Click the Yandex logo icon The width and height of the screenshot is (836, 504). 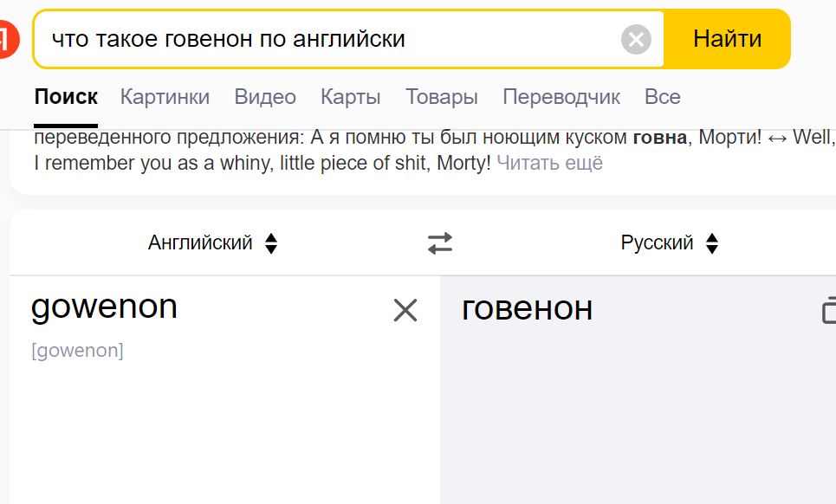[x=8, y=39]
